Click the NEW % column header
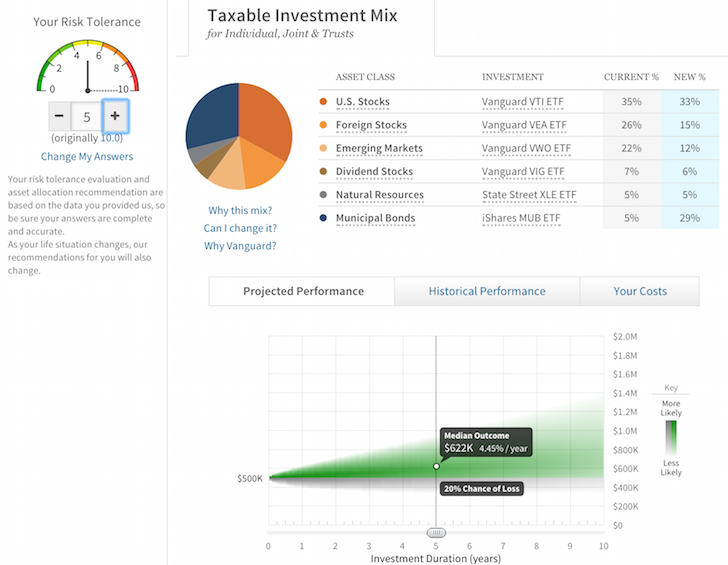This screenshot has height=565, width=728. coord(689,77)
